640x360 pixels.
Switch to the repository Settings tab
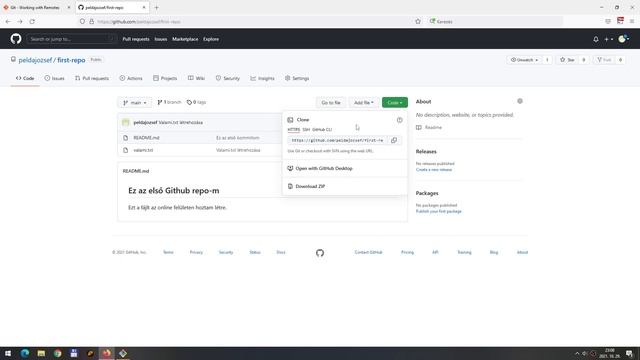(297, 78)
